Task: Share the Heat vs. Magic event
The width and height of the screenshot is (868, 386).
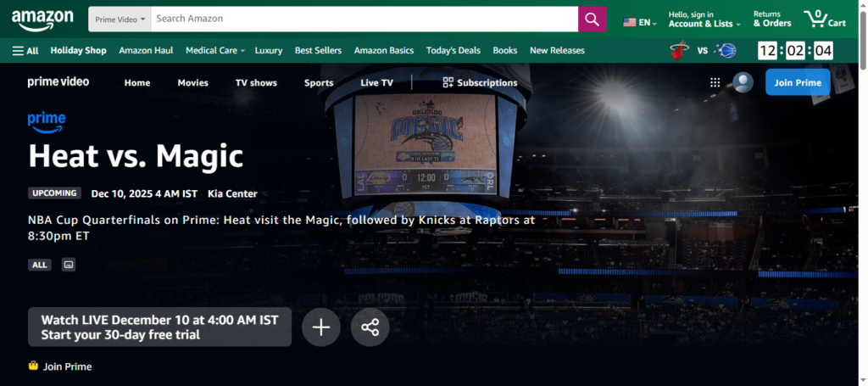Action: click(370, 327)
